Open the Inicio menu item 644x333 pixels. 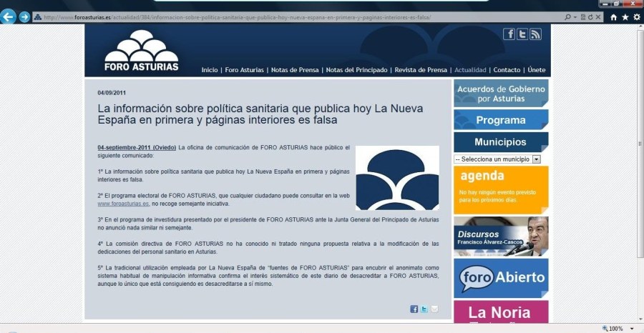point(210,70)
